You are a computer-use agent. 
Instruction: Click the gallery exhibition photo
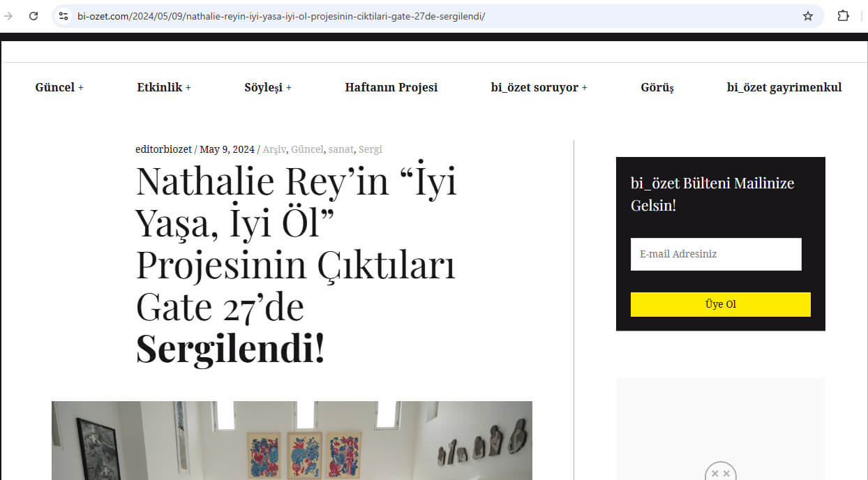[x=292, y=440]
